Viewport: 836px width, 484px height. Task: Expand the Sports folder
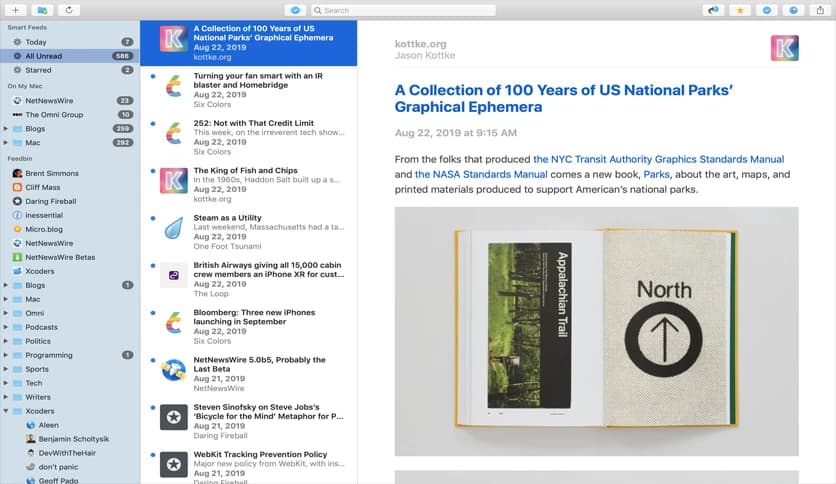[6, 369]
